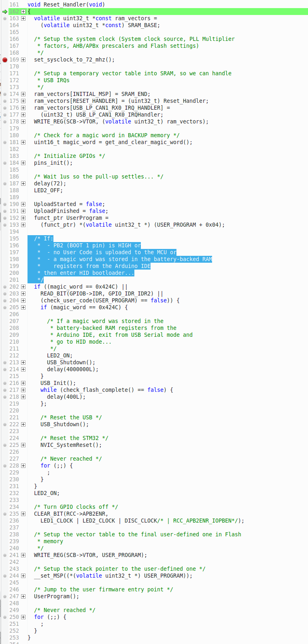Expand the plus box at line 222

(23, 425)
